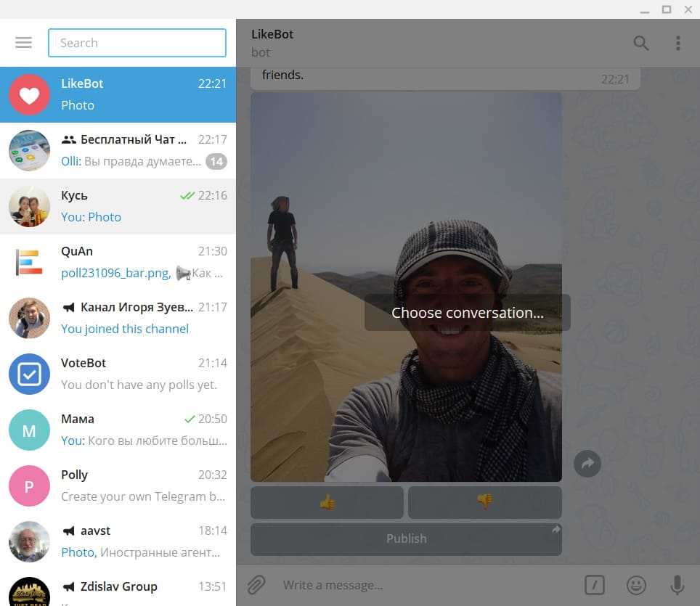The image size is (700, 606).
Task: Click the Write a message field
Action: coord(428,585)
